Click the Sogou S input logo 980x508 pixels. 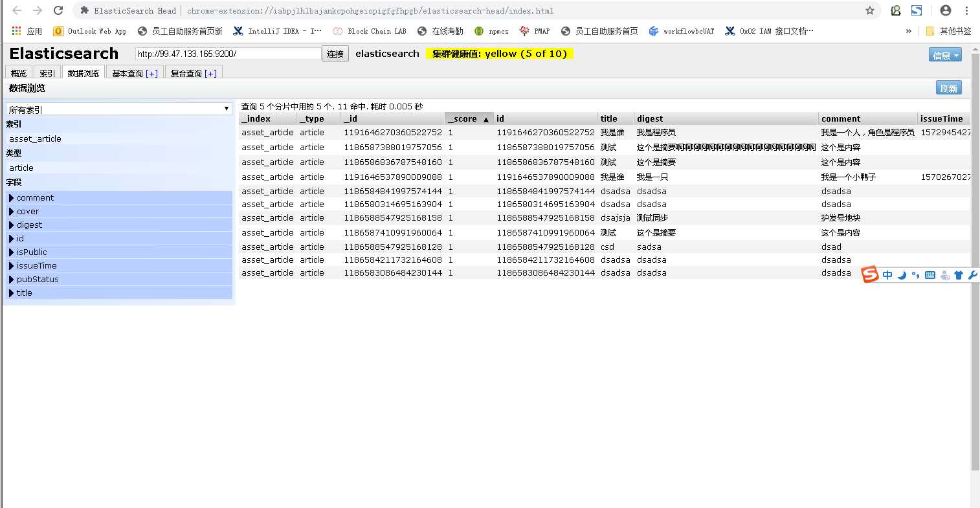(870, 275)
